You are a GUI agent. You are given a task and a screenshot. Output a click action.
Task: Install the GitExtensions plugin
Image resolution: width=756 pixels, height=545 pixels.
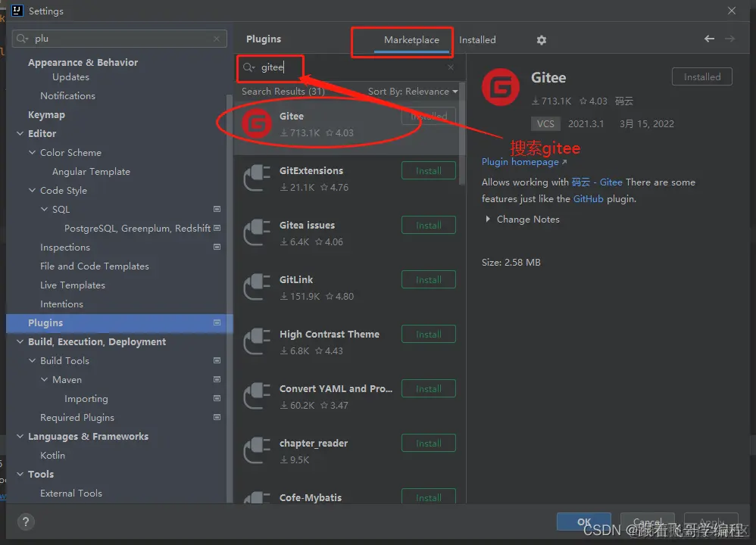(x=429, y=171)
